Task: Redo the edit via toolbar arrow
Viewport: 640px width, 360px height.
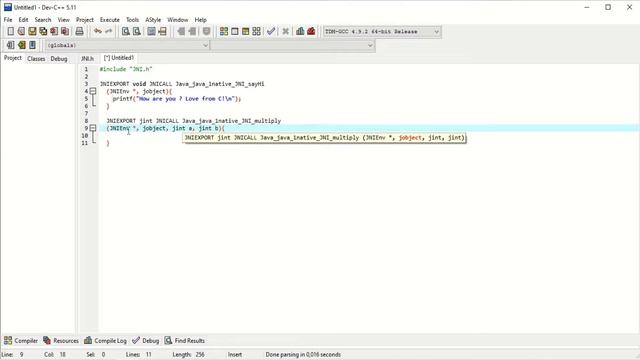Action: pyautogui.click(x=109, y=31)
